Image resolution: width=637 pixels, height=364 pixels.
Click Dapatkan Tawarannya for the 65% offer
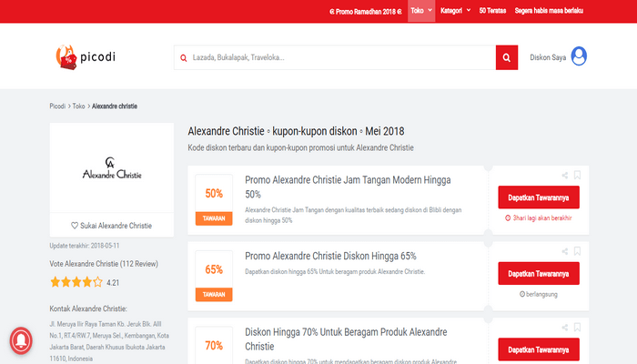coord(539,273)
